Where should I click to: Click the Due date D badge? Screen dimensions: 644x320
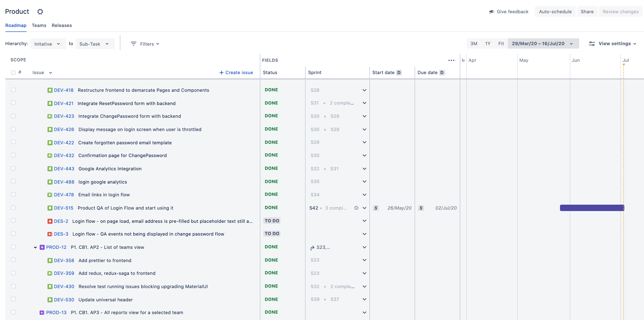442,72
